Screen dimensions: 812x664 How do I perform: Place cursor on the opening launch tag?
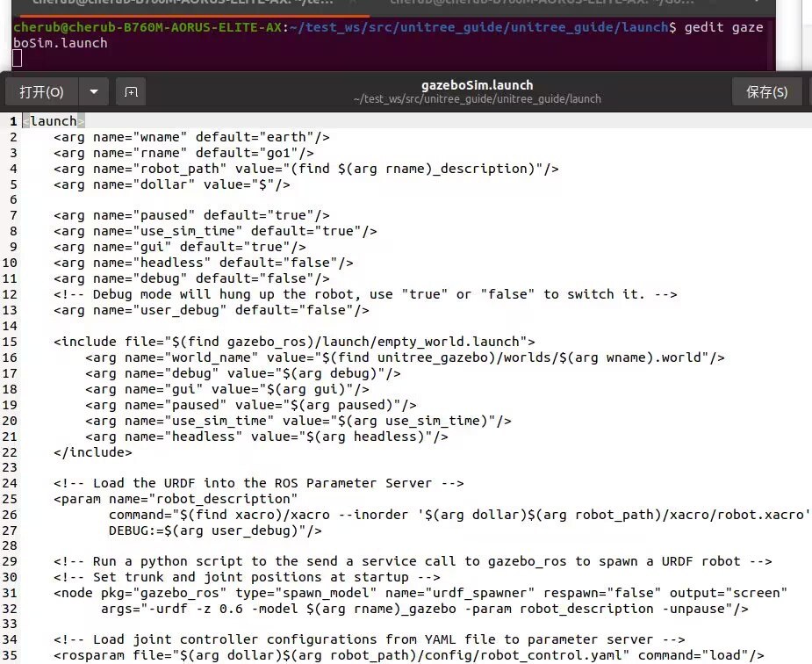click(54, 121)
